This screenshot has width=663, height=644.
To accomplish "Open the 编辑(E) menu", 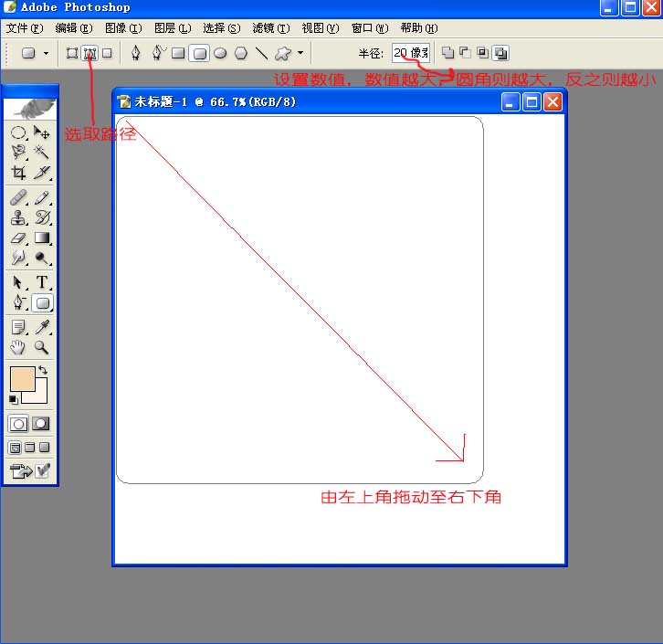I will point(74,28).
